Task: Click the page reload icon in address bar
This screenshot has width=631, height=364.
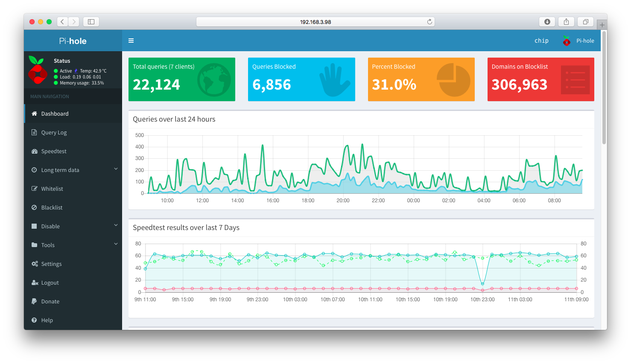Action: point(429,22)
